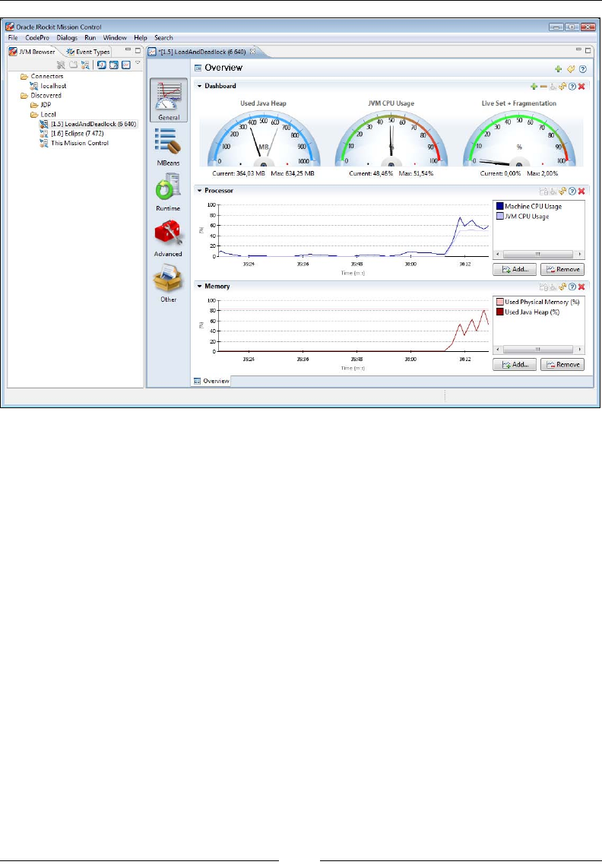Expand the Discovered folder

pos(41,95)
